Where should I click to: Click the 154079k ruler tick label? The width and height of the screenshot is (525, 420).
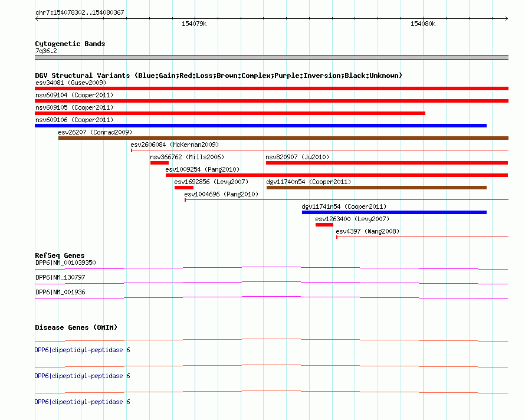pyautogui.click(x=194, y=24)
